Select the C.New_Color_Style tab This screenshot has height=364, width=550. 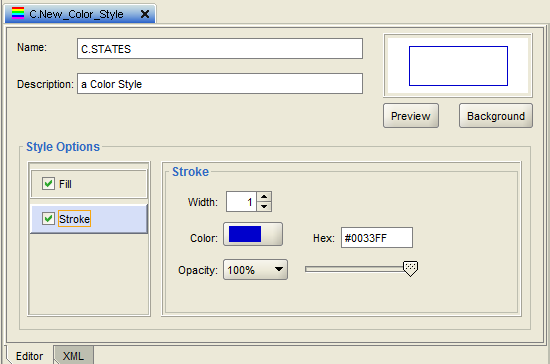pos(80,14)
